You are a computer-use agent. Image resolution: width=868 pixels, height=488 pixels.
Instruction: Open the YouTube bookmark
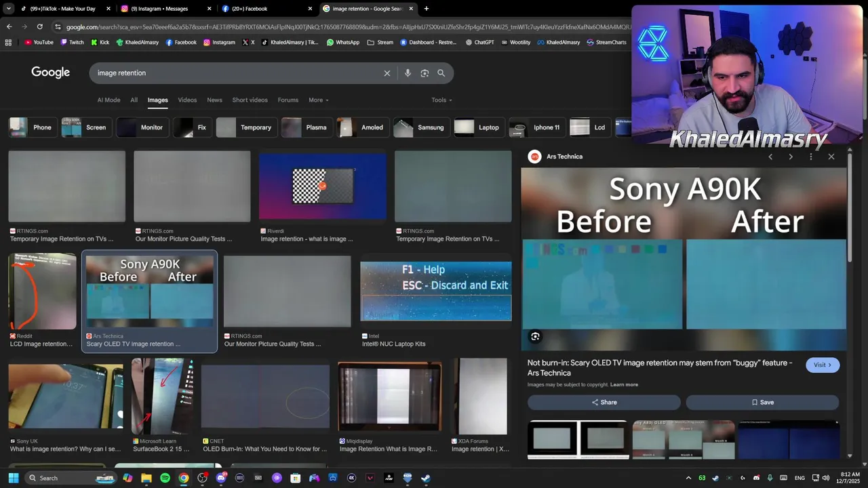pyautogui.click(x=39, y=42)
